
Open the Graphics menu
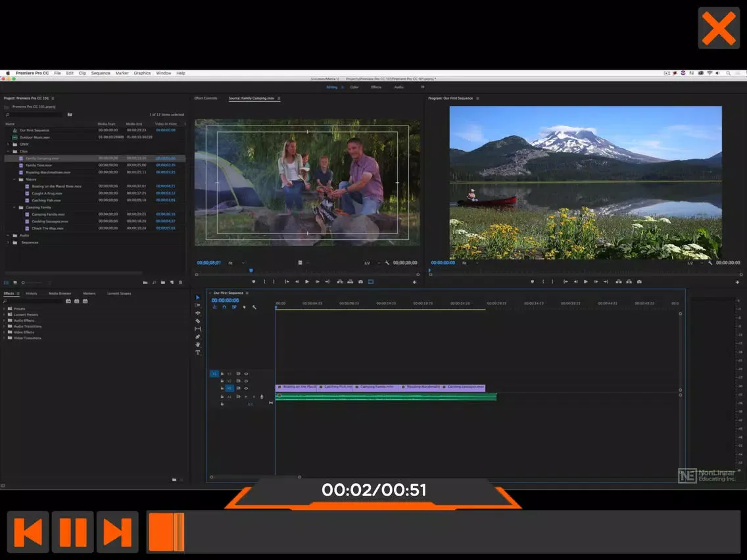(142, 74)
